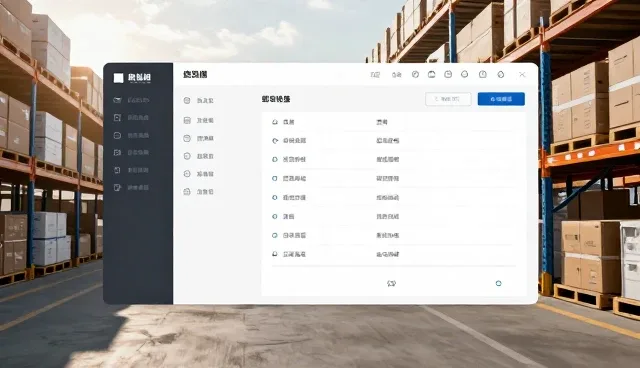The width and height of the screenshot is (640, 368).
Task: Click second text link just before header icons
Action: [397, 75]
